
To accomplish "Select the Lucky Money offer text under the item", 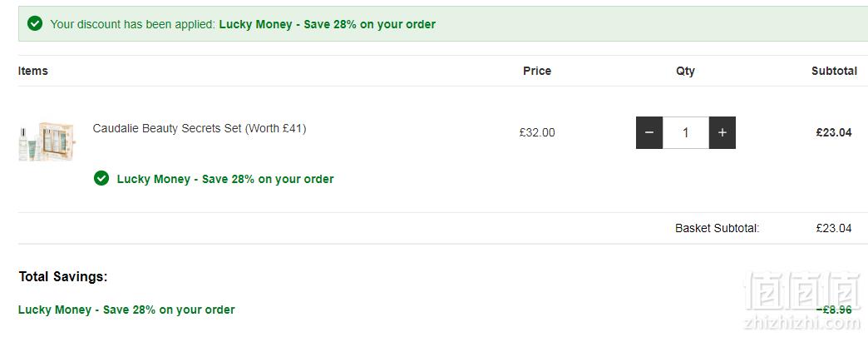I will point(225,179).
